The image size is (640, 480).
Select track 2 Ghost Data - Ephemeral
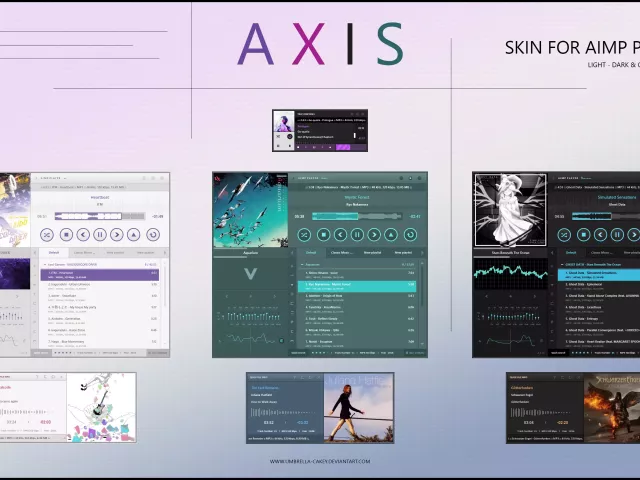click(599, 286)
